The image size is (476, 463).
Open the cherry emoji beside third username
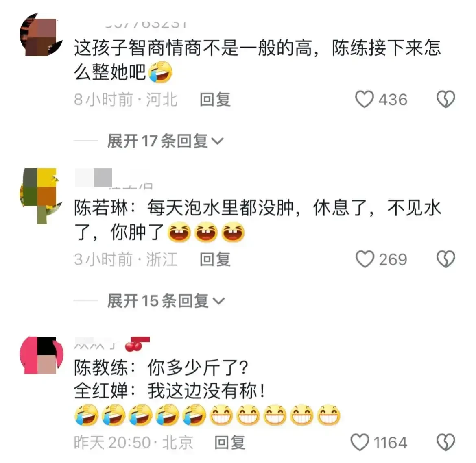(x=133, y=346)
